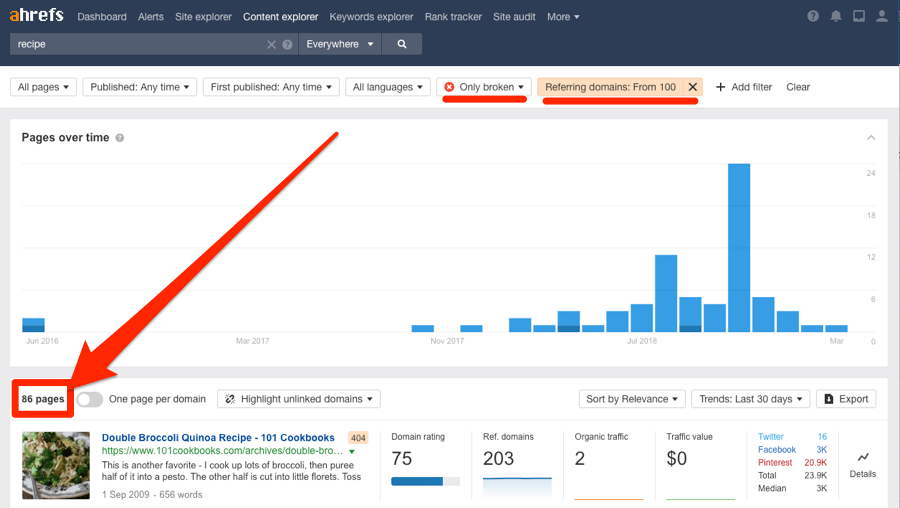Collapse the Pages over time panel

870,138
